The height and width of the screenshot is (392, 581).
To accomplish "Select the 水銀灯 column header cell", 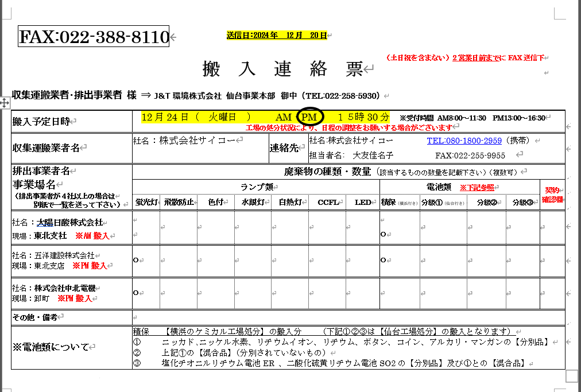I will coord(253,202).
